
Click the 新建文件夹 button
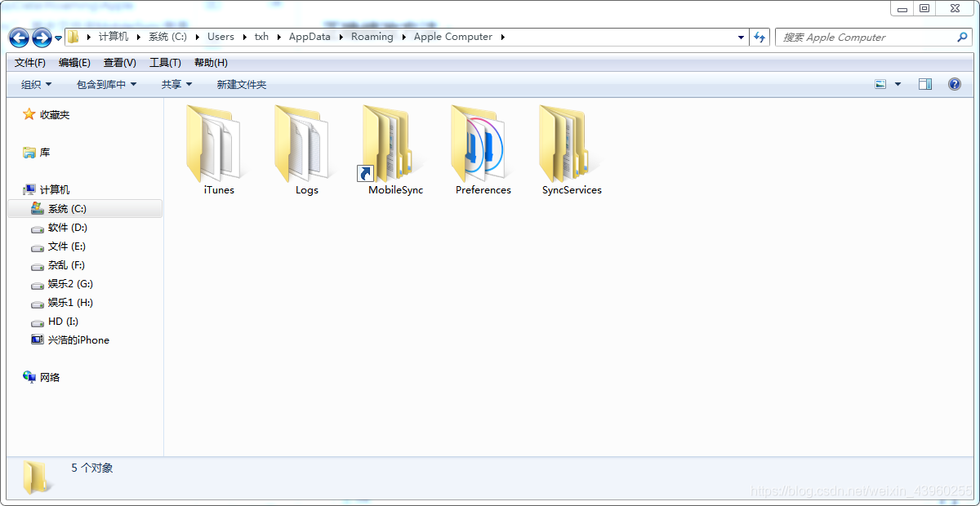point(241,84)
